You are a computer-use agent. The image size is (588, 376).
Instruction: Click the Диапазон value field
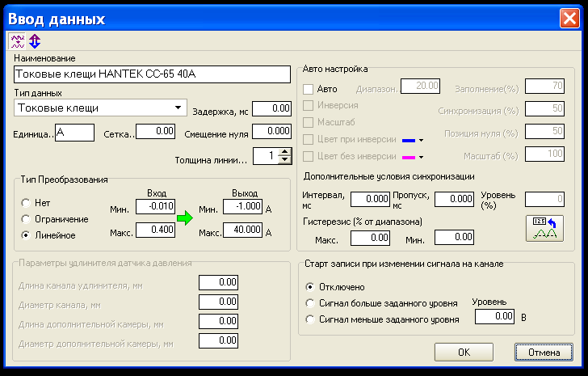point(420,87)
